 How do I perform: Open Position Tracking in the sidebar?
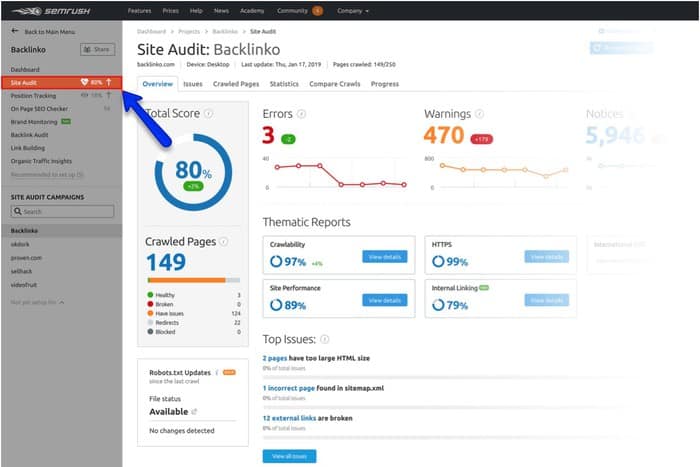pos(33,96)
